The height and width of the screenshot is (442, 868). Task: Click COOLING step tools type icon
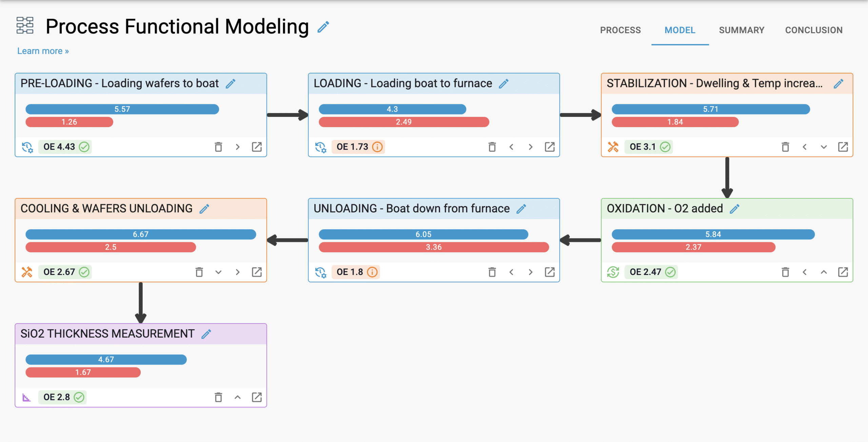pos(27,272)
